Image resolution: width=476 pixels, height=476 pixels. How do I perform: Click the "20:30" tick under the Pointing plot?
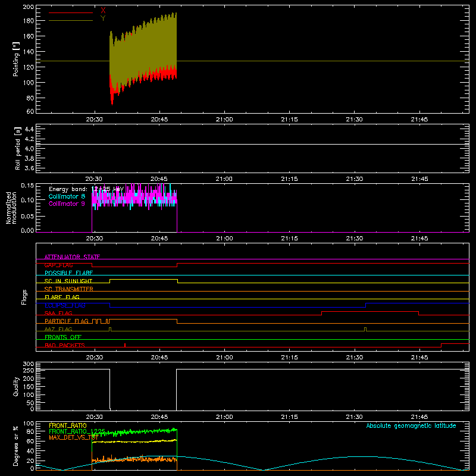pos(95,120)
